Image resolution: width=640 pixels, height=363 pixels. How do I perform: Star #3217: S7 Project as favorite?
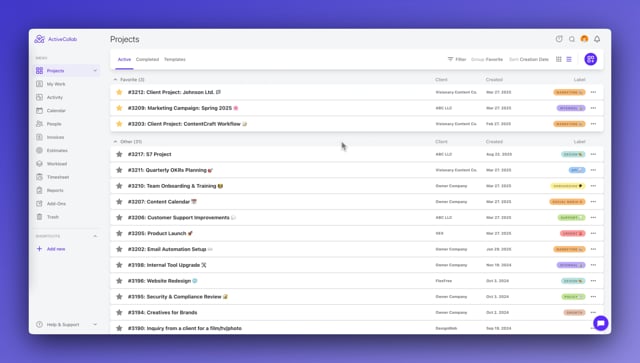pos(119,154)
